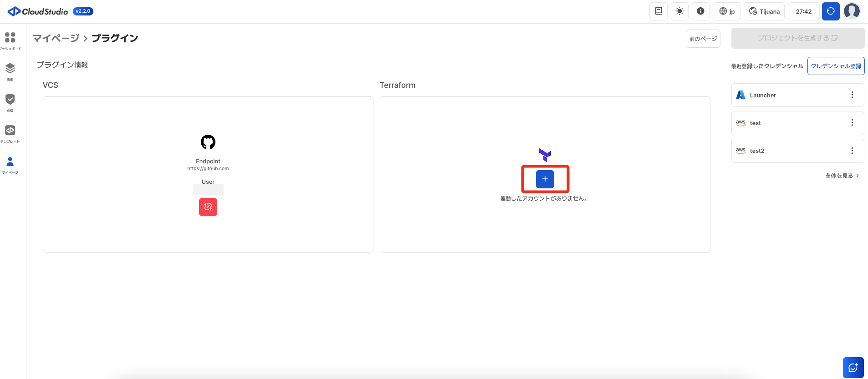Click the マイページ breadcrumb link
The height and width of the screenshot is (379, 868).
pyautogui.click(x=56, y=38)
